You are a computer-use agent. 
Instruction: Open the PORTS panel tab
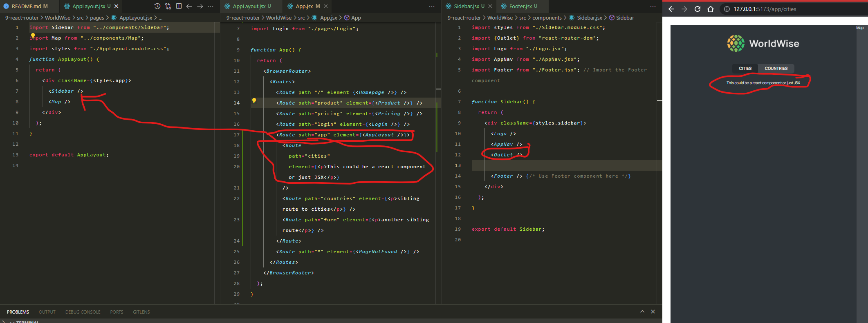click(x=117, y=312)
